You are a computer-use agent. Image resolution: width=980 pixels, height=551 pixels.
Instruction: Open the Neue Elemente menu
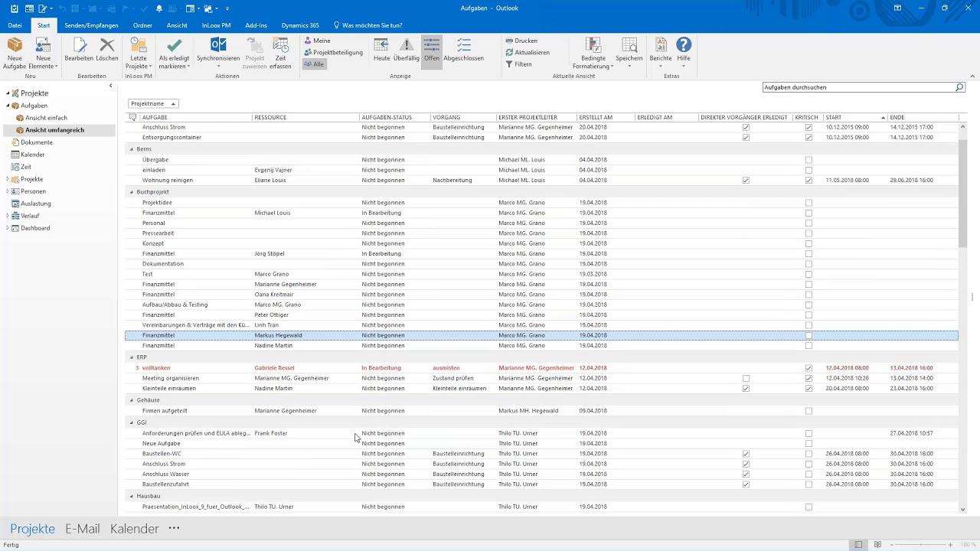click(43, 52)
